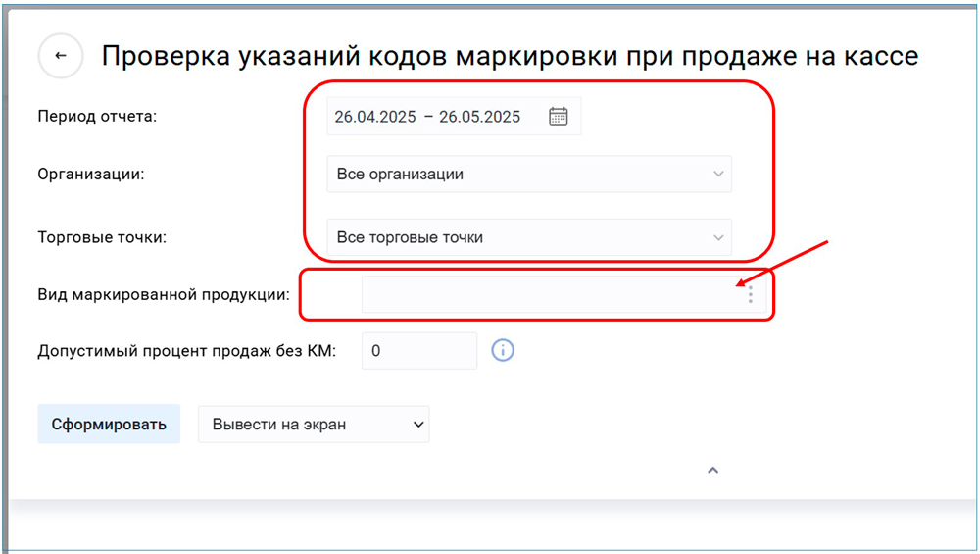Viewport: 980px width, 554px height.
Task: Open the calendar picker icon
Action: point(558,116)
